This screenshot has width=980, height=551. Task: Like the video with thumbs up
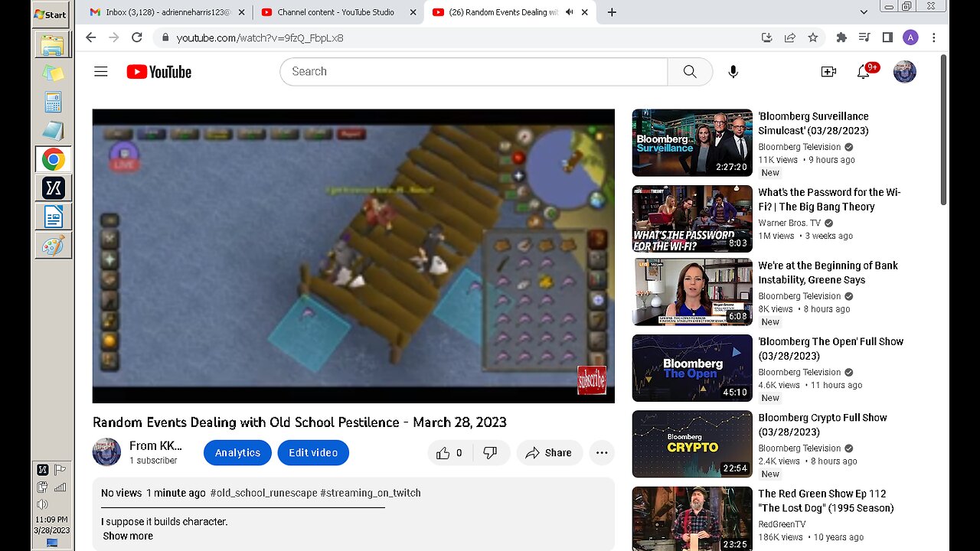[449, 453]
